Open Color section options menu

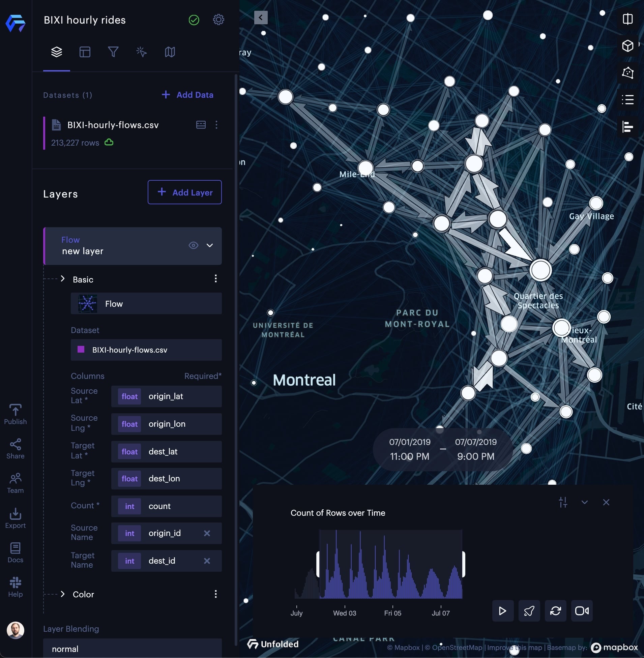coord(215,594)
